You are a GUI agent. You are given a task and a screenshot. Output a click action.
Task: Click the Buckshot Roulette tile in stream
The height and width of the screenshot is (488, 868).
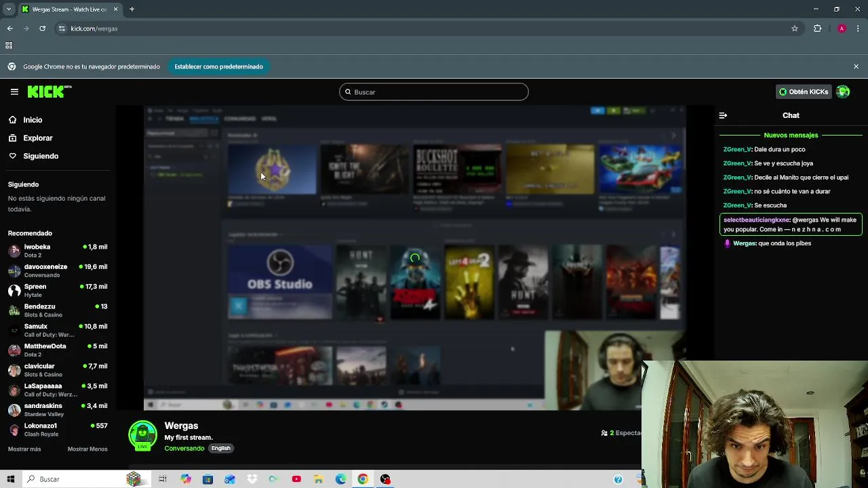457,169
